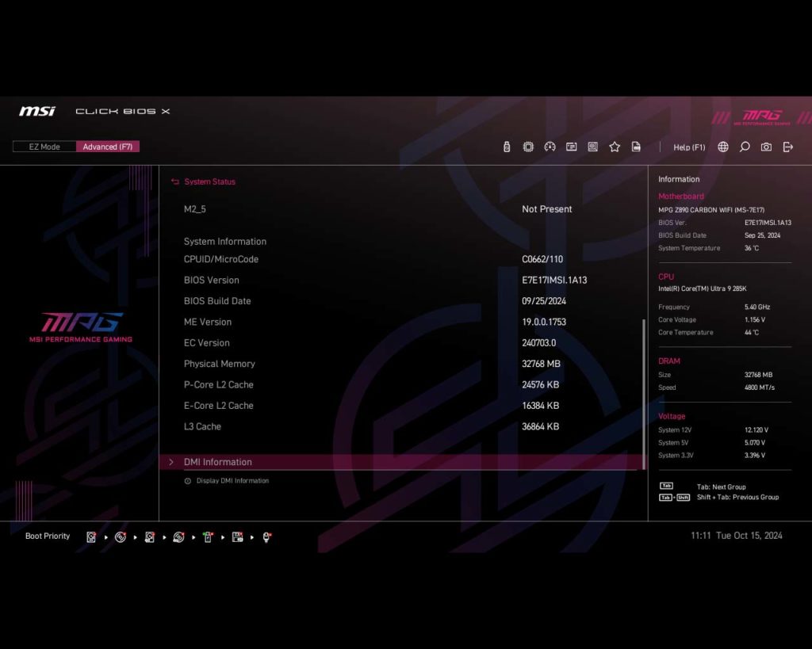Expand DMI Information chevron
Viewport: 812px width, 649px height.
(171, 462)
